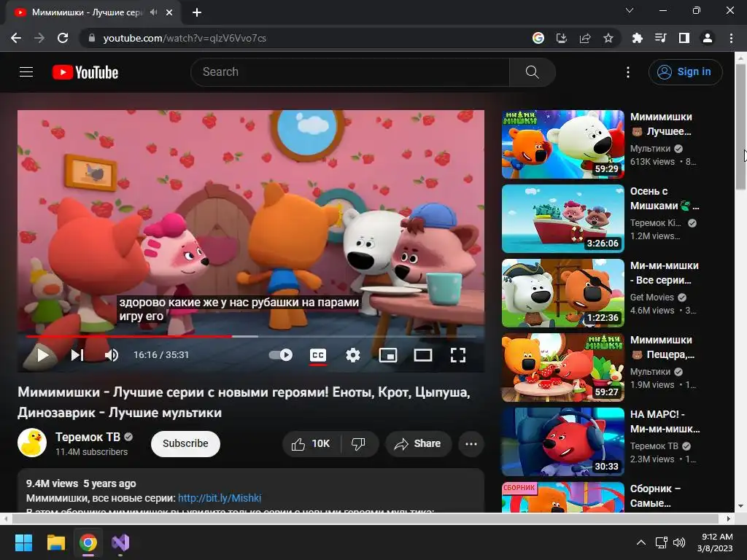Open Мимимишки Пещера 59:27 thumbnail
This screenshot has height=560, width=747.
[562, 367]
